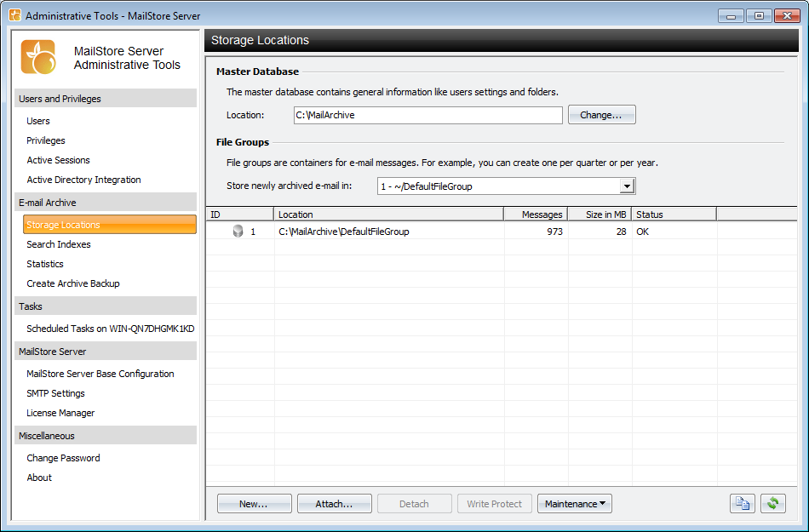Open the Statistics page

tap(45, 264)
